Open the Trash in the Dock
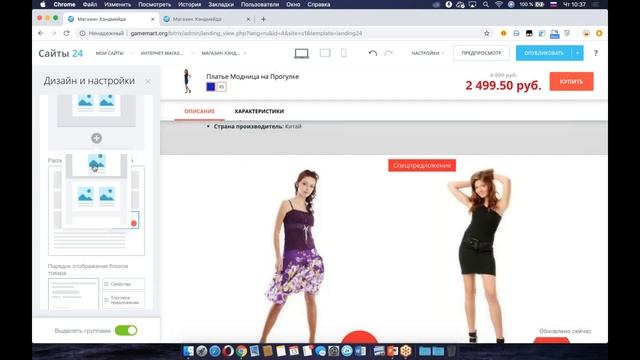Image resolution: width=640 pixels, height=360 pixels. (451, 351)
